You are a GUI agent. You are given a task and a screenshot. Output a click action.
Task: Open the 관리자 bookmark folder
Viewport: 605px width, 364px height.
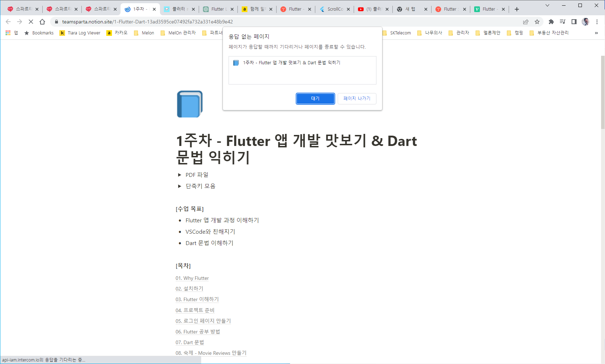(x=459, y=33)
